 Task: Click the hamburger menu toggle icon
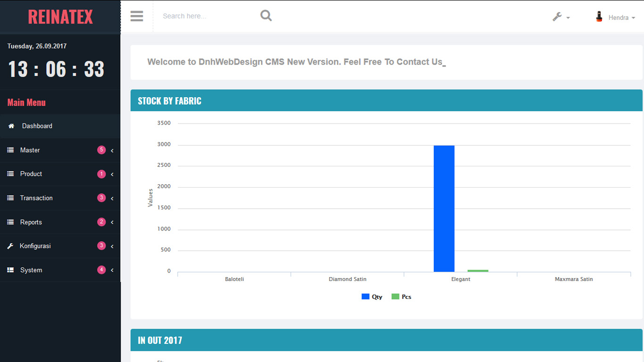137,16
